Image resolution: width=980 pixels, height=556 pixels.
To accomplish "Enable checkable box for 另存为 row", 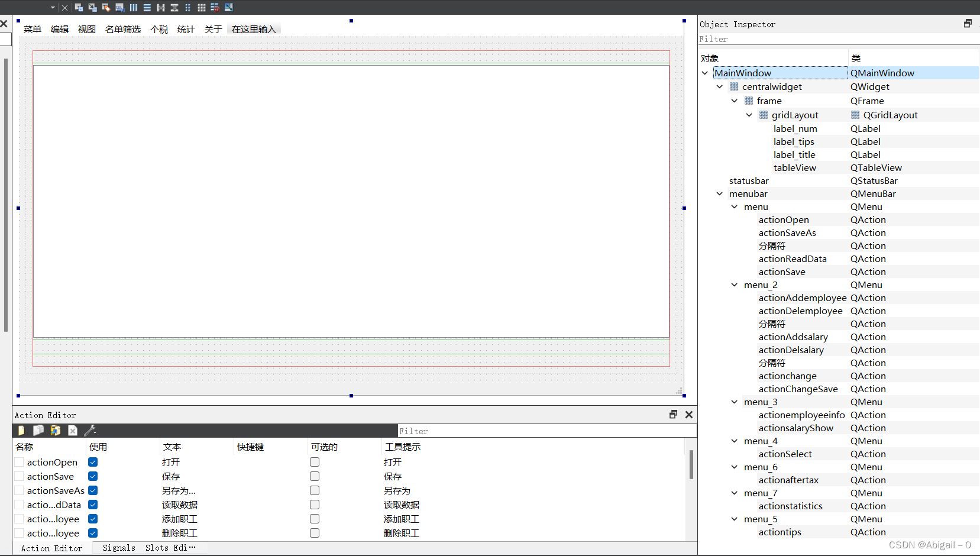I will pos(315,490).
